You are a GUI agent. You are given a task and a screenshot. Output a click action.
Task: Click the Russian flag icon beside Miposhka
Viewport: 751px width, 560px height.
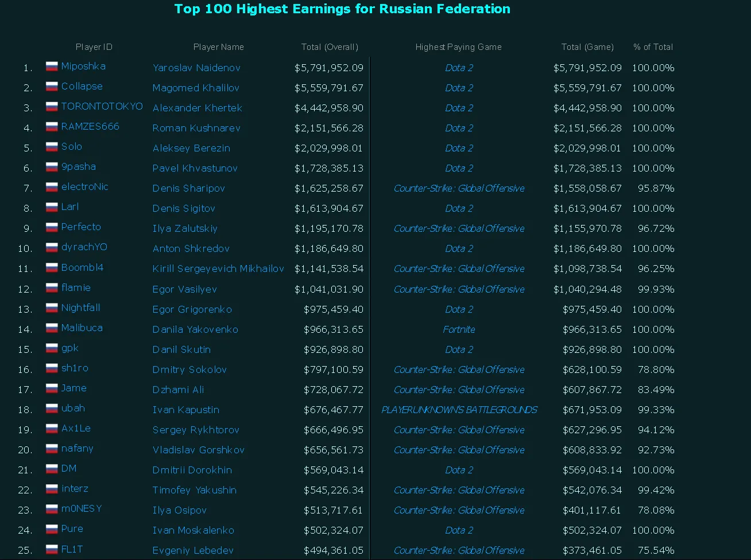[52, 67]
